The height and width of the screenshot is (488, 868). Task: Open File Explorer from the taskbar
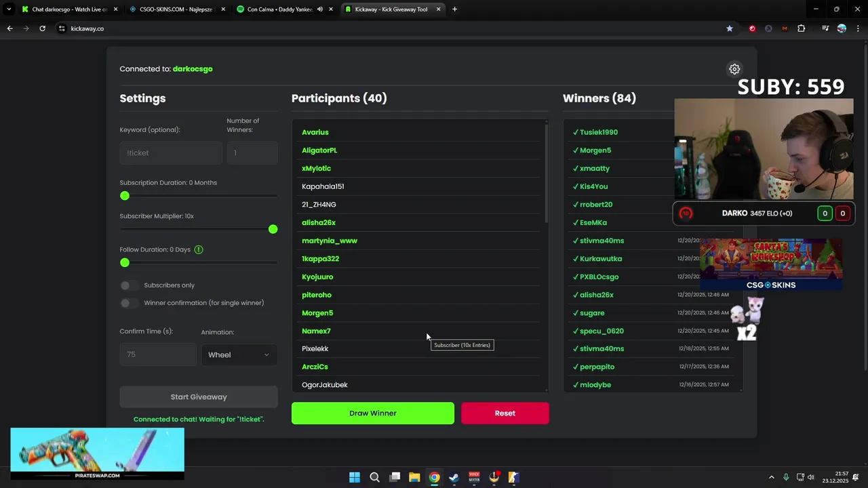coord(414,477)
